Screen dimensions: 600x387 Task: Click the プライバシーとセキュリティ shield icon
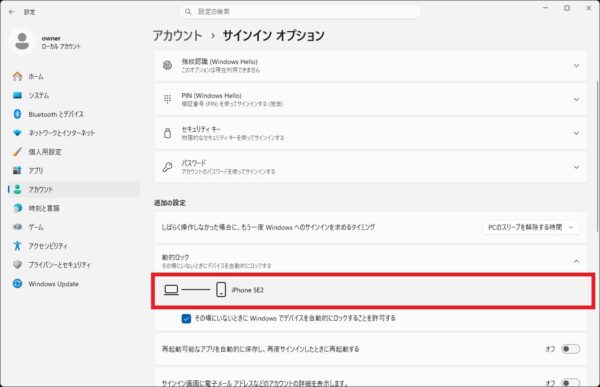17,265
